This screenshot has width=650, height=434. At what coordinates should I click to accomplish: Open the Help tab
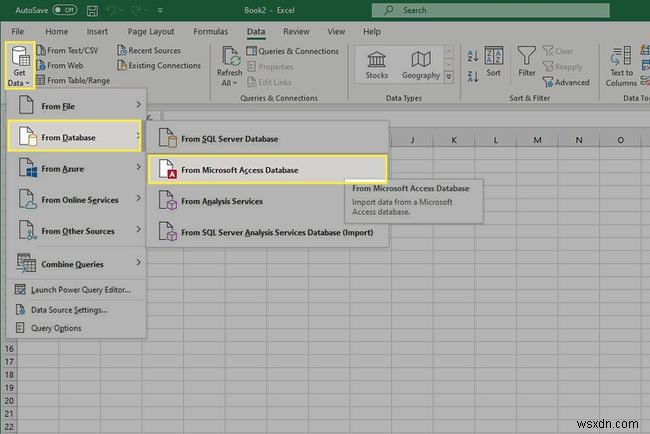click(372, 32)
